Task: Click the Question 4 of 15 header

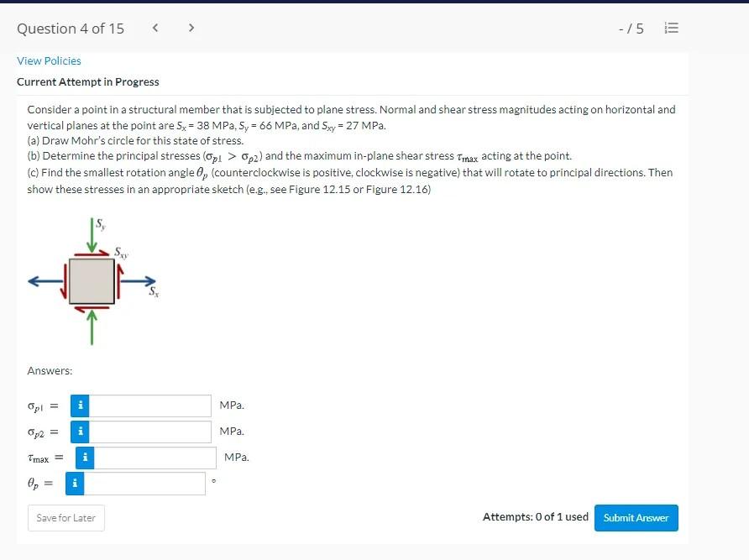Action: point(70,28)
